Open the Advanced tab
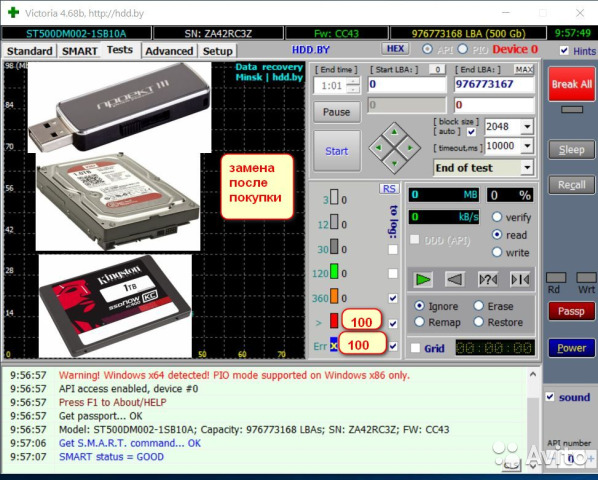This screenshot has width=598, height=480. coord(169,51)
